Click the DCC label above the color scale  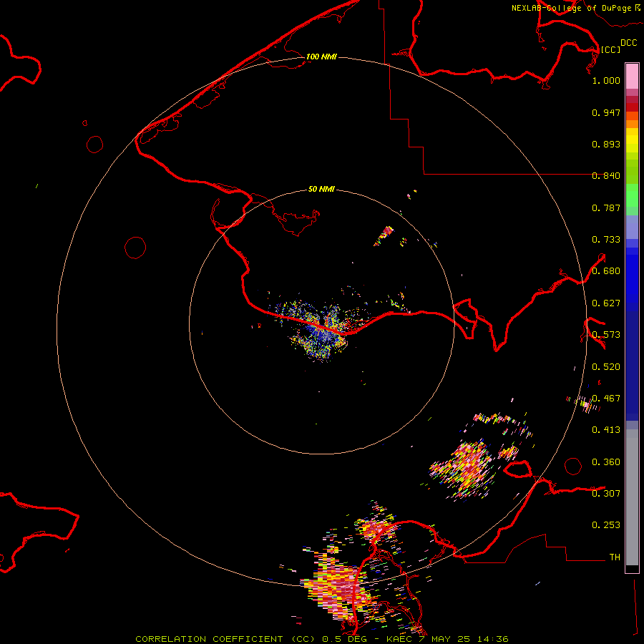pos(628,43)
